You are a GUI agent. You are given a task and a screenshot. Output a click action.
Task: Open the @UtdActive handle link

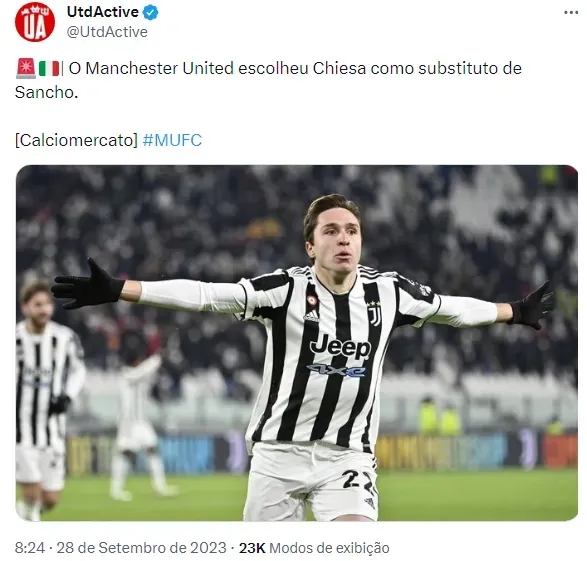pos(107,32)
